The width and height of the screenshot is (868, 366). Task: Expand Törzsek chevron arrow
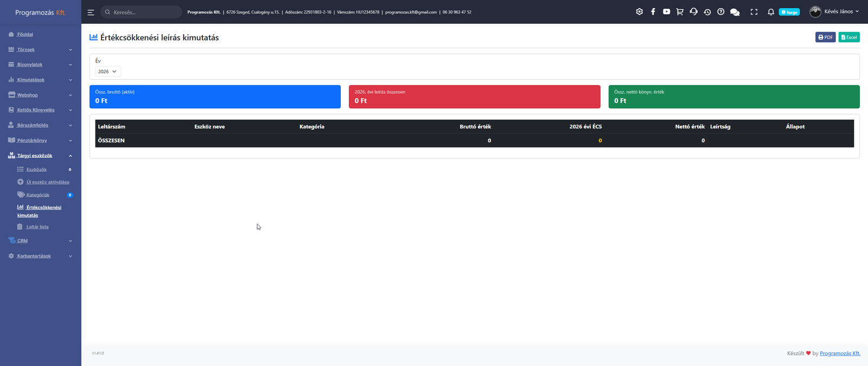pos(71,50)
